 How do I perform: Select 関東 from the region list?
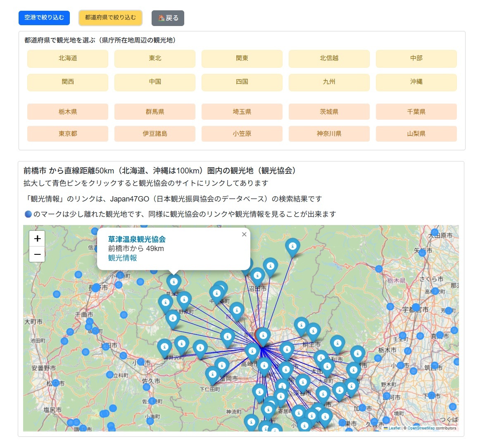point(242,59)
